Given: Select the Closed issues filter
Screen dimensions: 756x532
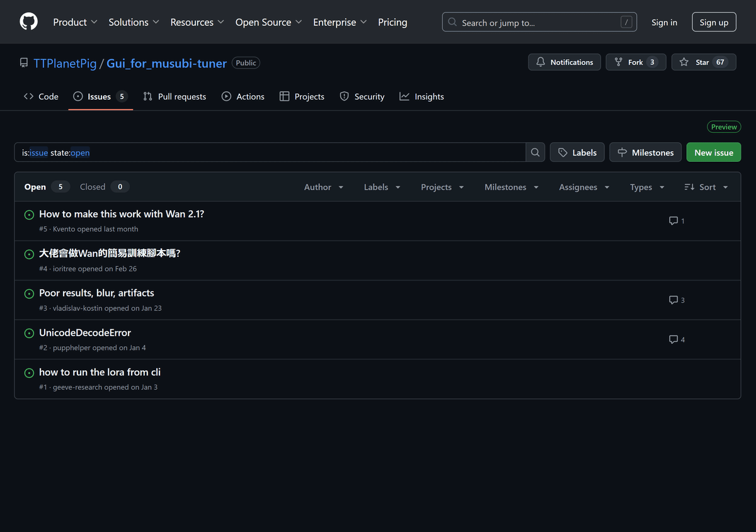Looking at the screenshot, I should (x=92, y=186).
